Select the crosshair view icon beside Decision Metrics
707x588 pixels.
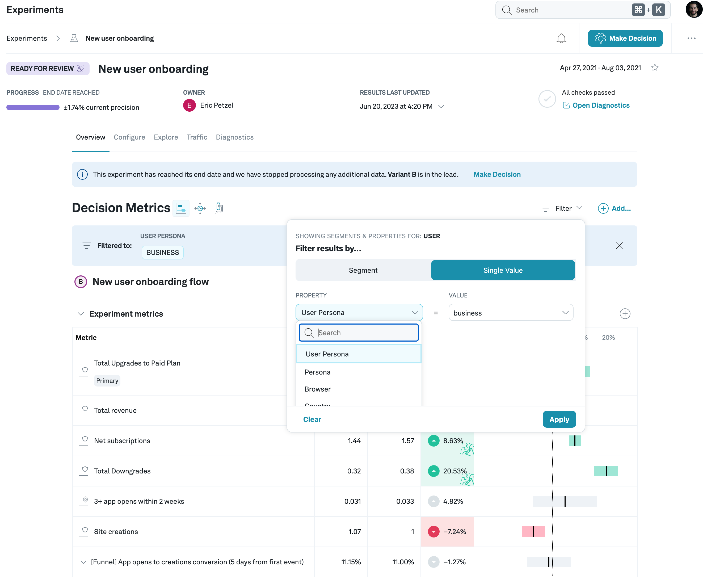pos(200,208)
